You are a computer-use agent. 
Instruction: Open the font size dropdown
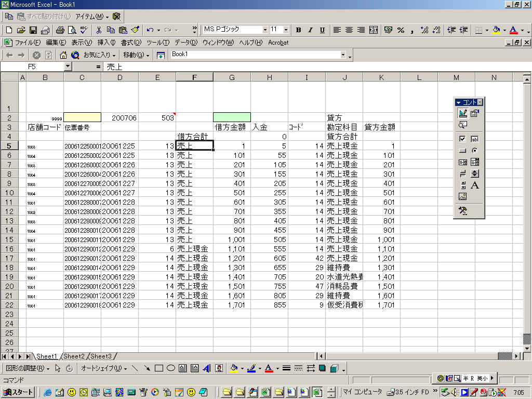click(286, 30)
